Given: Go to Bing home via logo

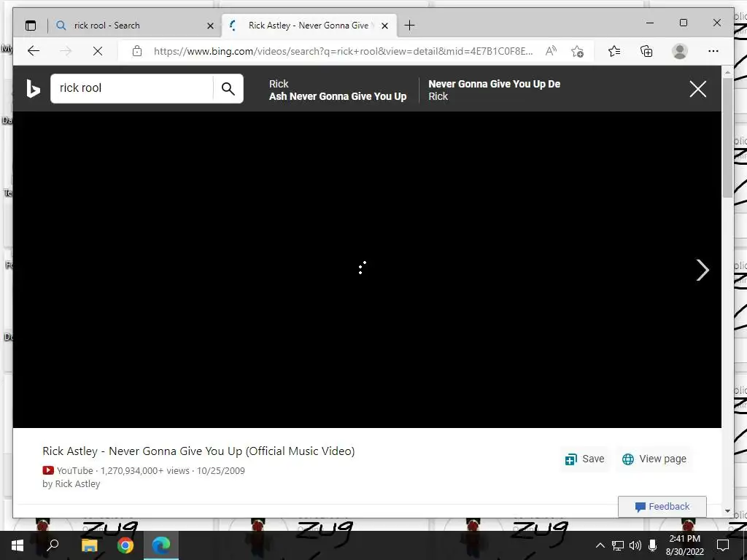Looking at the screenshot, I should click(x=32, y=88).
